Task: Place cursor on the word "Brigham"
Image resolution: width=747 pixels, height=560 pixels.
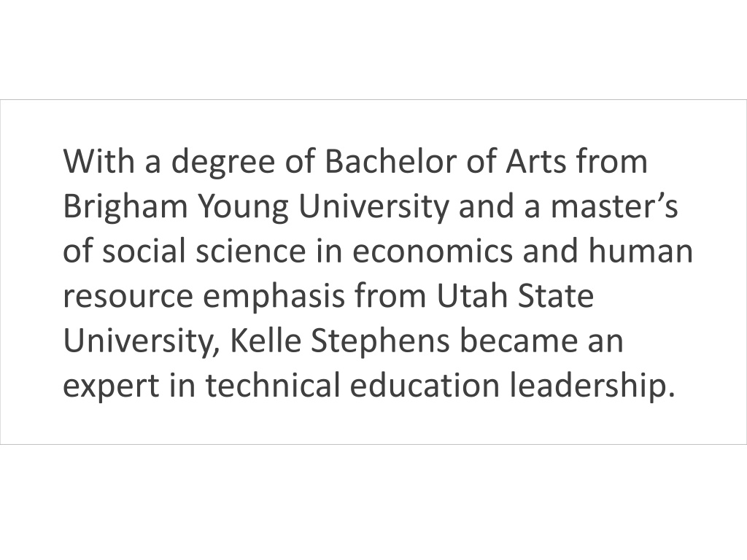Action: pyautogui.click(x=125, y=208)
